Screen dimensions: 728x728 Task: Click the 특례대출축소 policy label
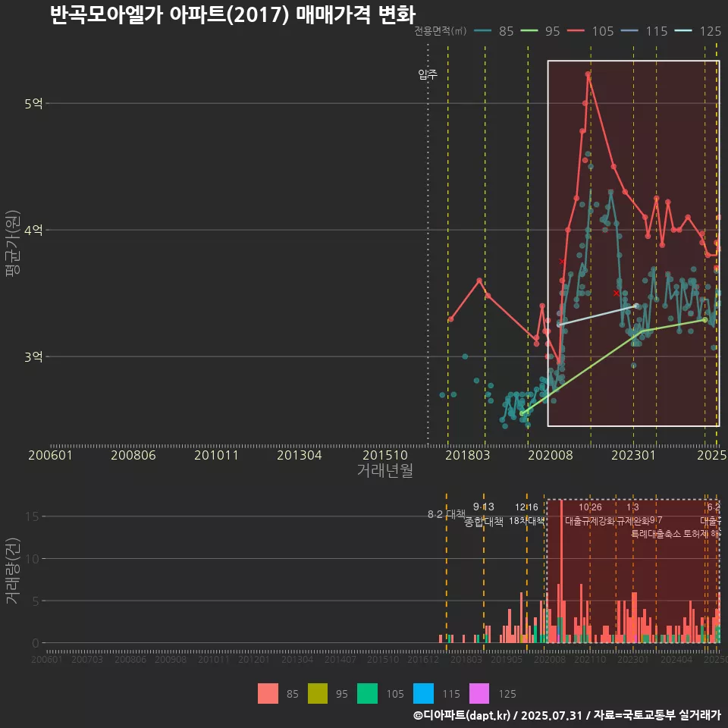pyautogui.click(x=656, y=534)
